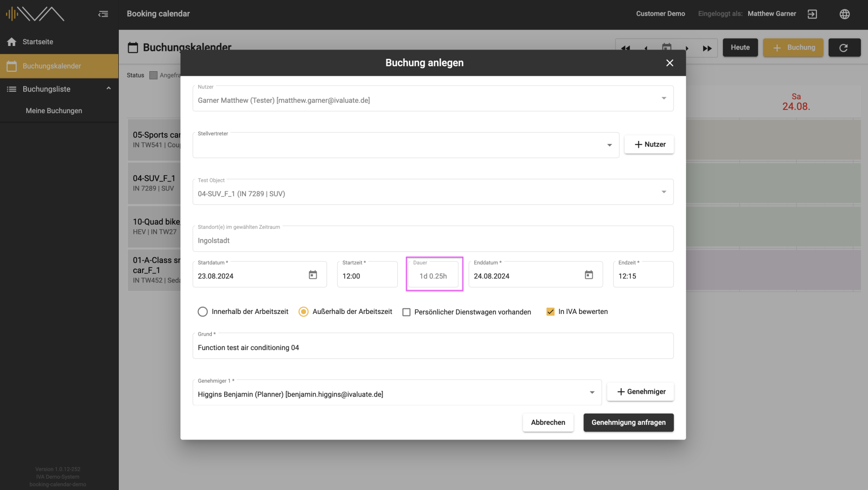Jump backward with rewind arrows
This screenshot has width=868, height=490.
click(x=626, y=48)
